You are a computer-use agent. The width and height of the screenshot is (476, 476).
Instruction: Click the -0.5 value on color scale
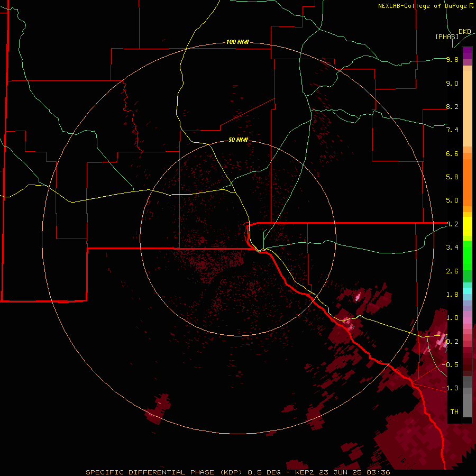coord(450,364)
